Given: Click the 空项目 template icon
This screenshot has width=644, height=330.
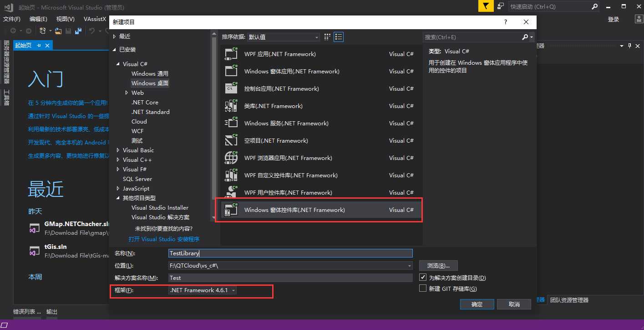Looking at the screenshot, I should click(231, 140).
